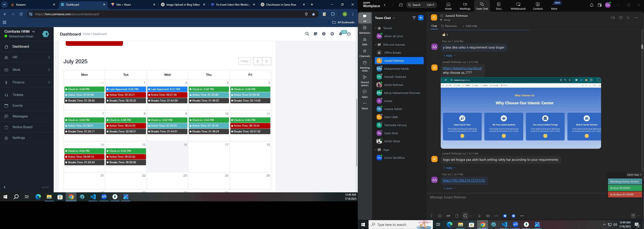This screenshot has width=644, height=229.
Task: Expand 1 reply under 'y bna dea unho' message
Action: point(449,55)
